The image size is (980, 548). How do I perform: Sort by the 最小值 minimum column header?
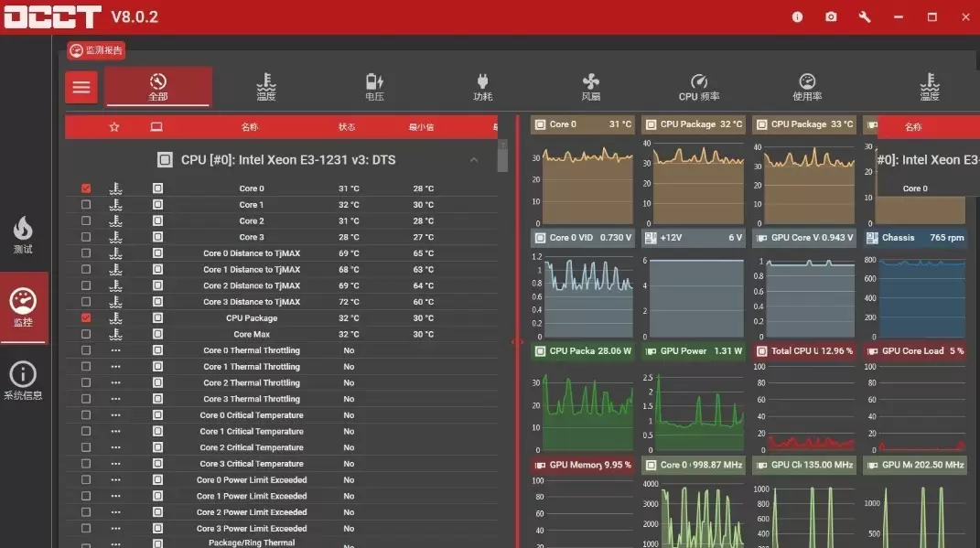click(421, 127)
